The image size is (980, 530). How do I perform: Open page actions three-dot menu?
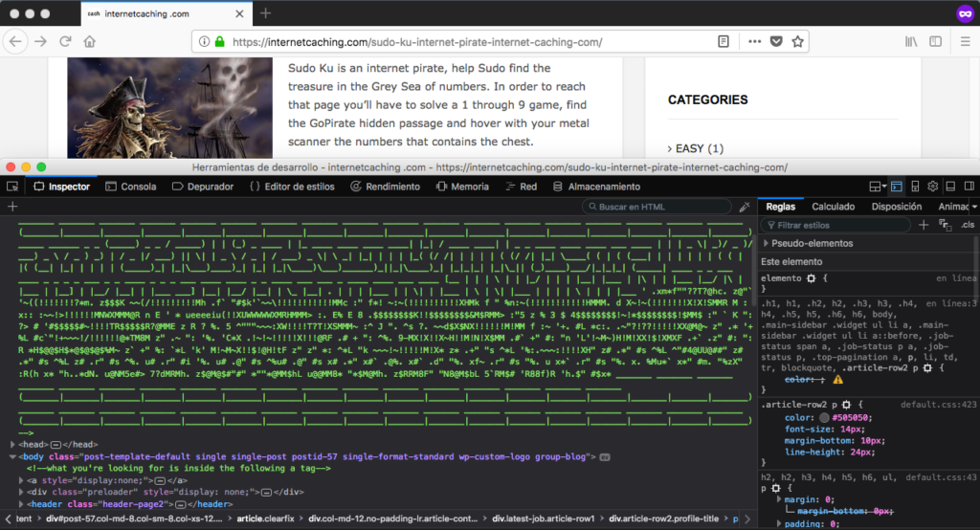(x=754, y=42)
